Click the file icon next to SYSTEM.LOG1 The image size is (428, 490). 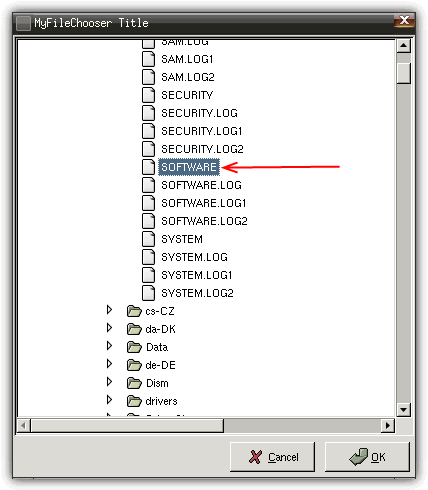pos(148,275)
